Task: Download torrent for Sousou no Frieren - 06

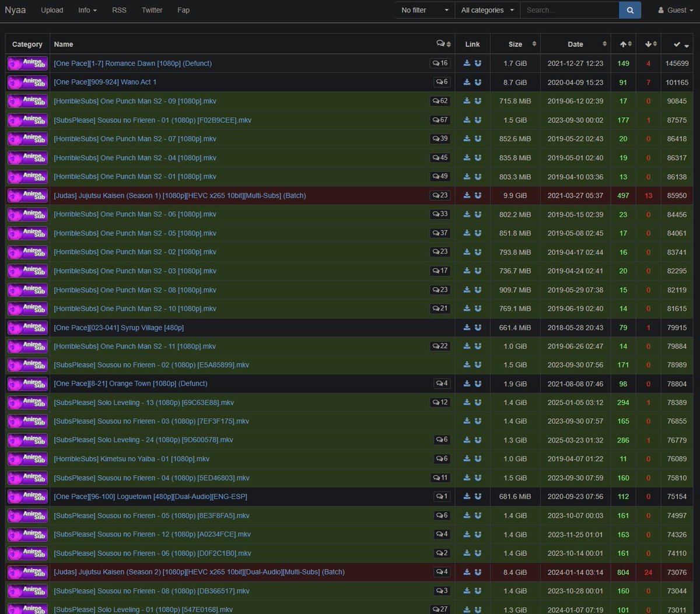Action: point(467,553)
